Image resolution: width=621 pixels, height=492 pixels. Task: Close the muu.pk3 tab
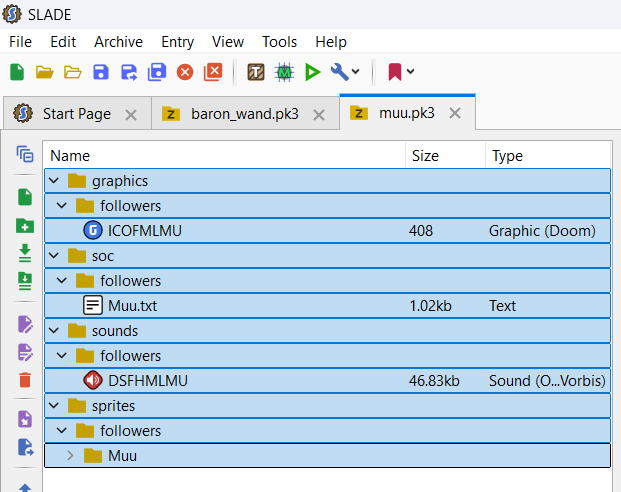tap(455, 113)
